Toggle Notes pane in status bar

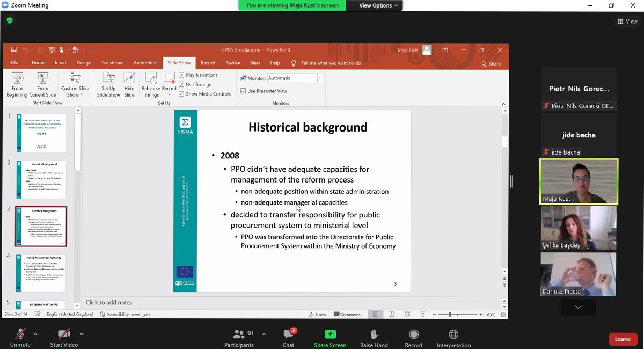pos(318,315)
